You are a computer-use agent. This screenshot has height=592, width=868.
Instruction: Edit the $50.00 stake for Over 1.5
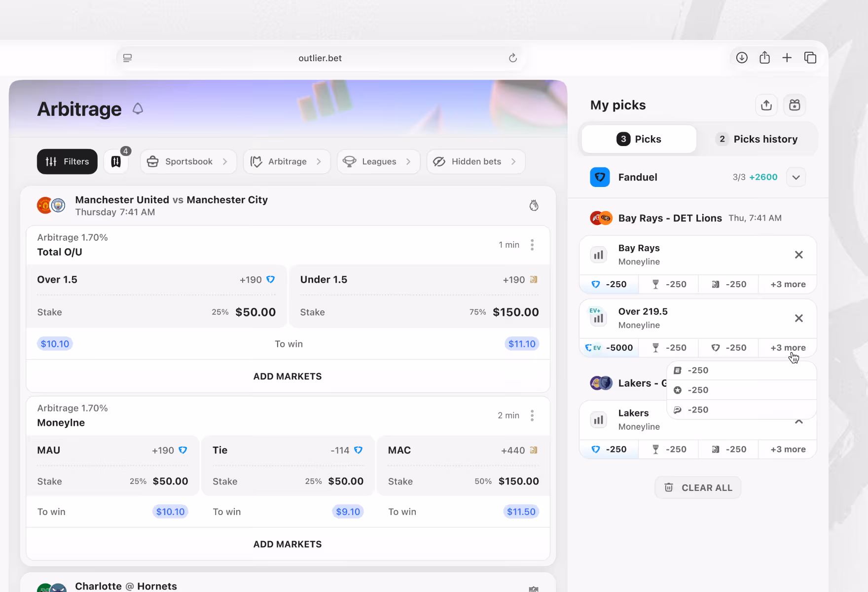click(255, 312)
